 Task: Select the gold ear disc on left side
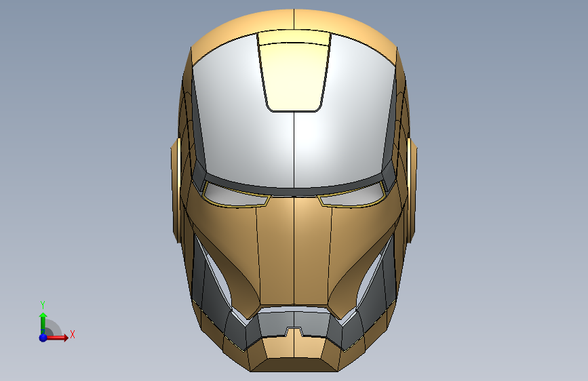[176, 189]
